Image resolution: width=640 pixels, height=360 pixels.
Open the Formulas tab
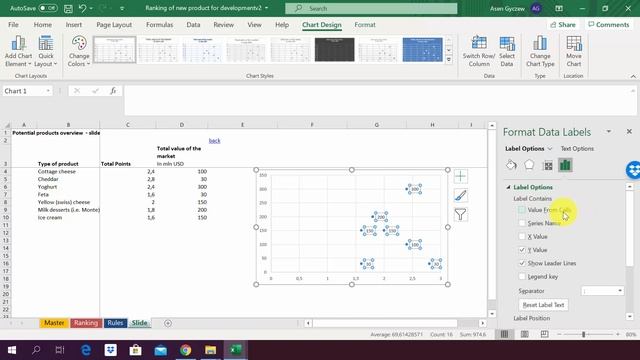pos(160,24)
